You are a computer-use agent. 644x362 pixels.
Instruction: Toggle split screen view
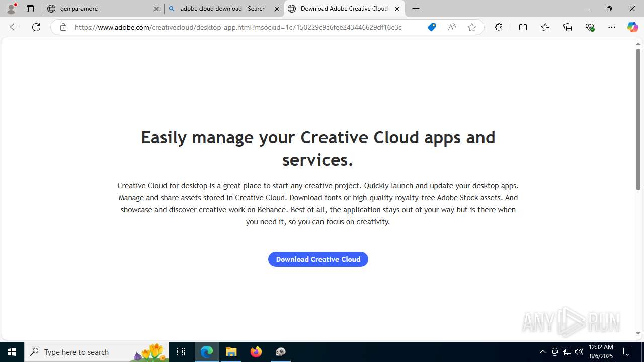click(523, 27)
